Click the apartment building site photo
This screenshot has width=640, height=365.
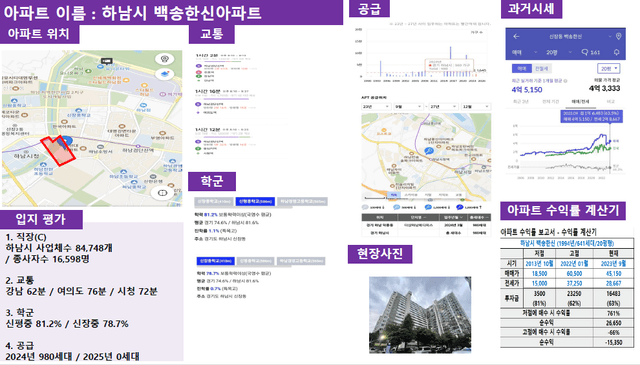pos(420,314)
